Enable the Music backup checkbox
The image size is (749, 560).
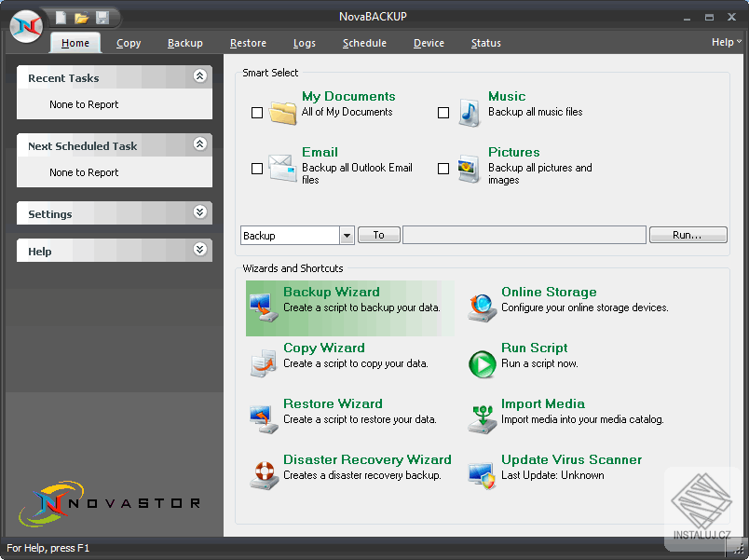coord(443,113)
